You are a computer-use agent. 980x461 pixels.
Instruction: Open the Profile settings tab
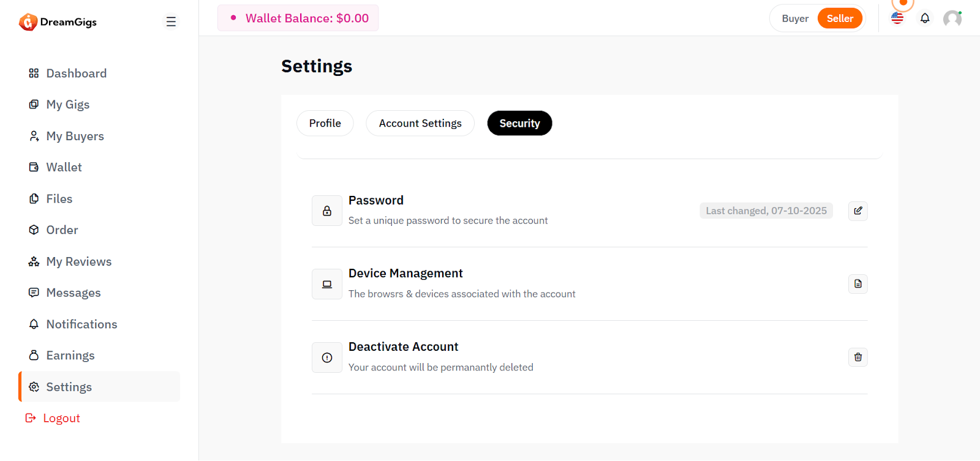coord(325,123)
